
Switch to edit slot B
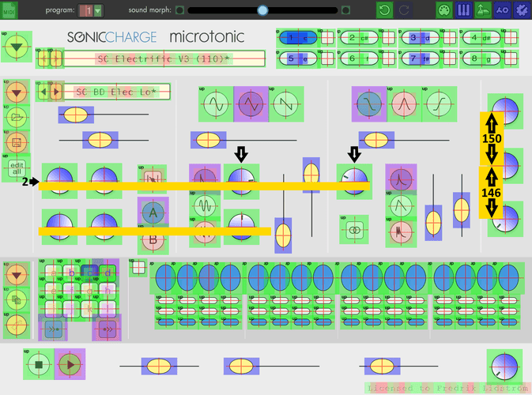pos(153,239)
